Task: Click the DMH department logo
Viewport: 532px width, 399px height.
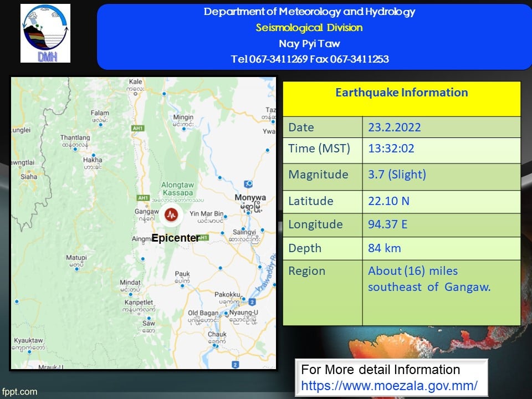Action: [x=45, y=33]
